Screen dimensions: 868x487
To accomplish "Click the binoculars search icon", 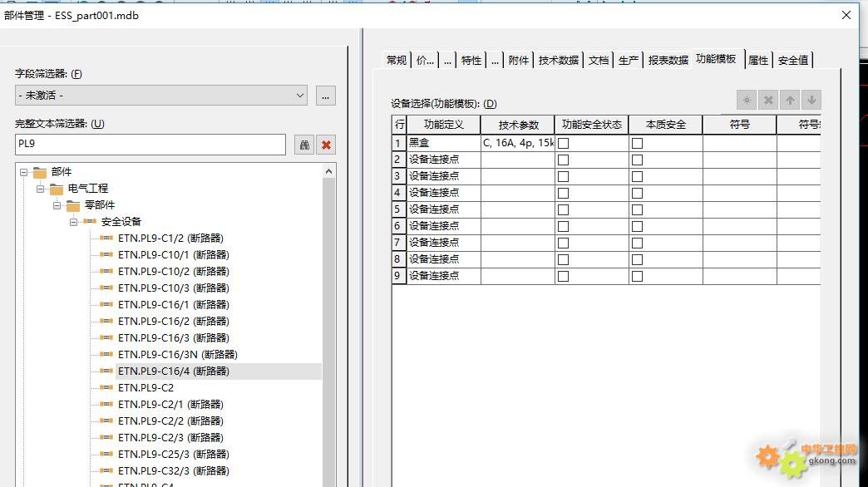I will coord(304,145).
